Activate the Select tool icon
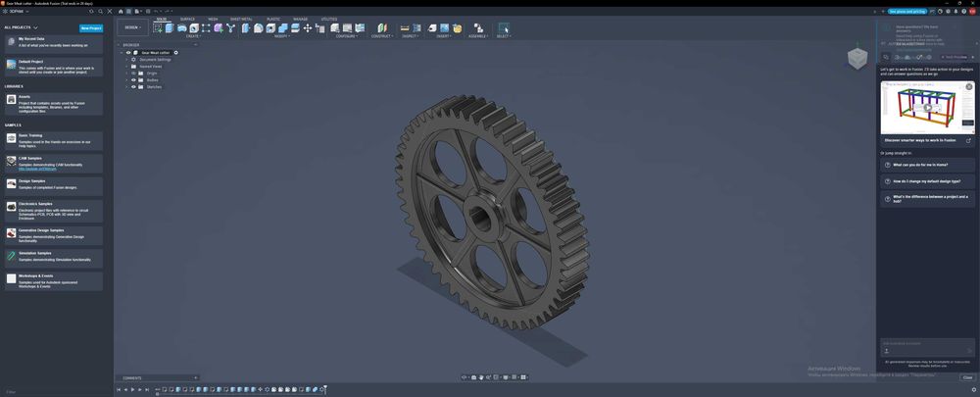Screen dimensions: 980x397 (503, 28)
